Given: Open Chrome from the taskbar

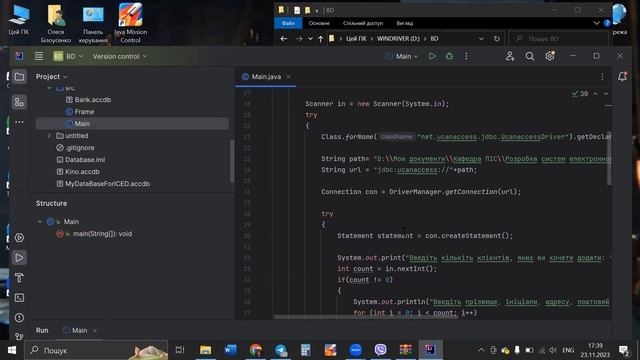Looking at the screenshot, I should coord(256,350).
